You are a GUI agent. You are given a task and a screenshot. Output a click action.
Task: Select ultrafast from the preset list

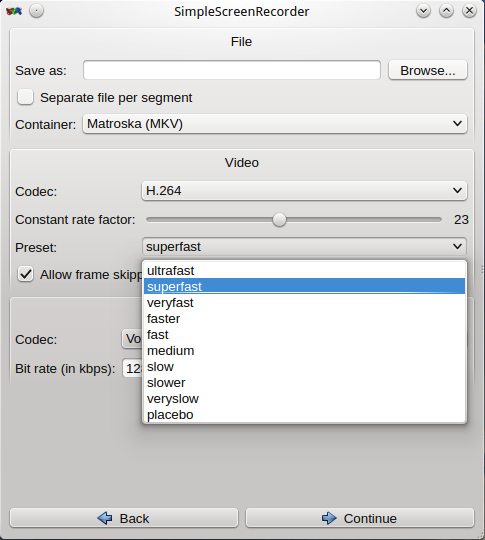(x=304, y=271)
